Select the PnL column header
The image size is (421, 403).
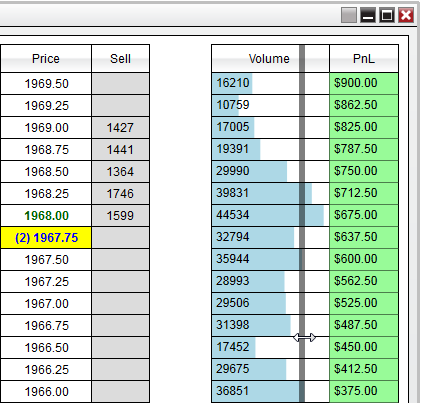364,59
